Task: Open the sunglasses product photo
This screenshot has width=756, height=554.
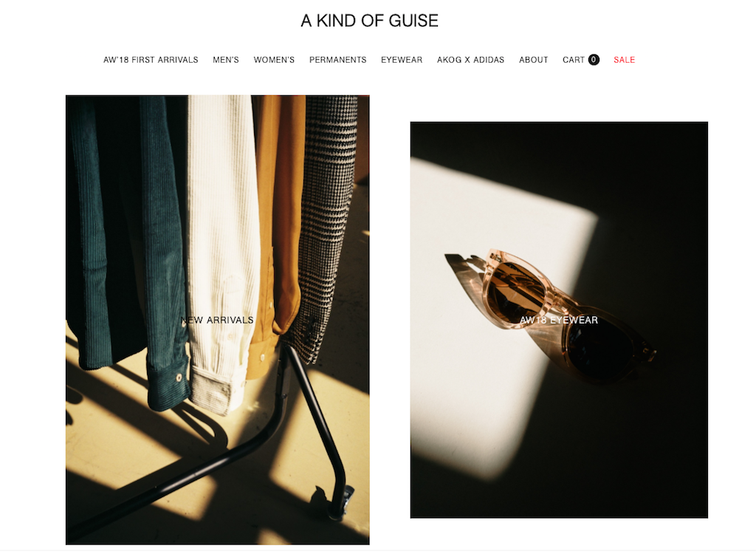Action: [x=559, y=320]
